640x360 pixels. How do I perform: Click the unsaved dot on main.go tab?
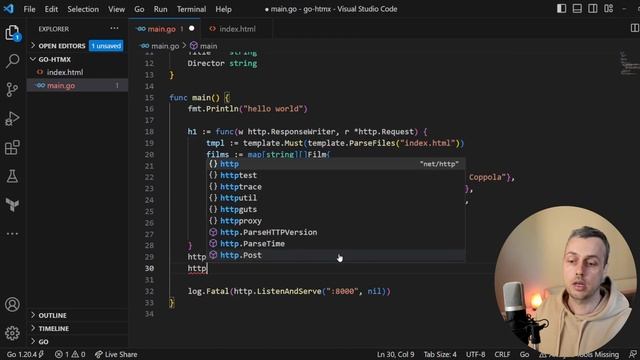tap(191, 29)
